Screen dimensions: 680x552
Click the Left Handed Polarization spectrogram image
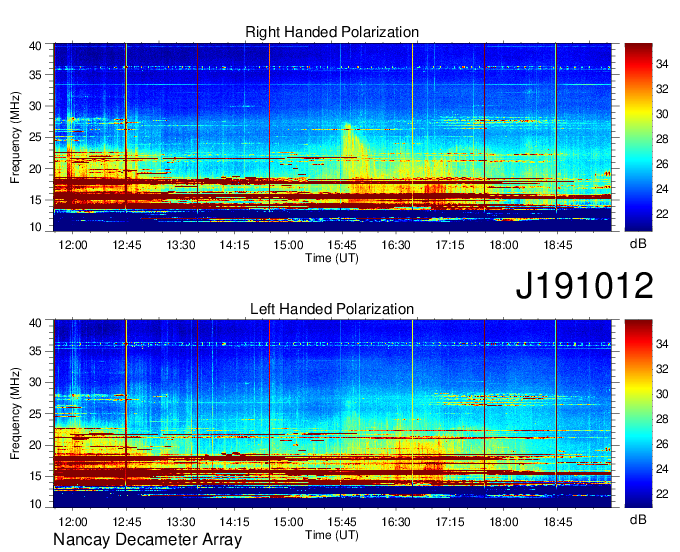pos(332,414)
